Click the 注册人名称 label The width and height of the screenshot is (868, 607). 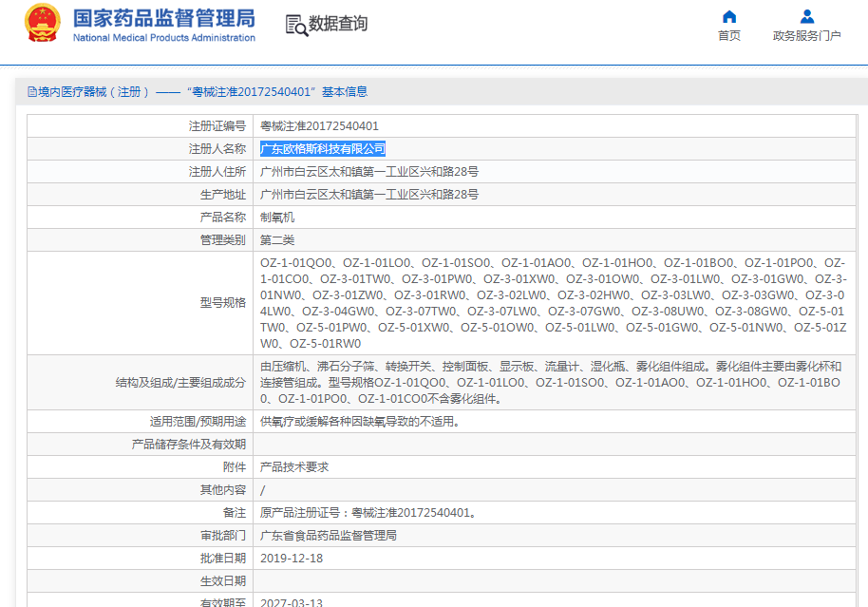coord(217,149)
